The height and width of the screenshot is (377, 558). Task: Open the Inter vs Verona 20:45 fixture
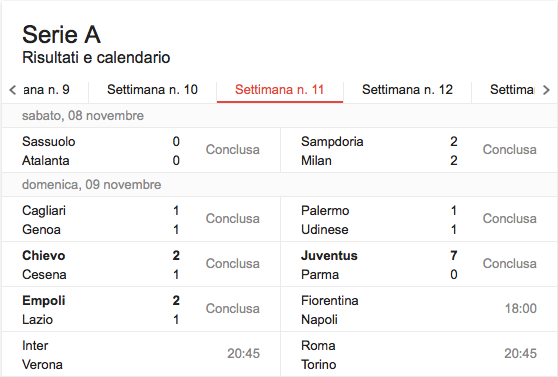tap(141, 355)
